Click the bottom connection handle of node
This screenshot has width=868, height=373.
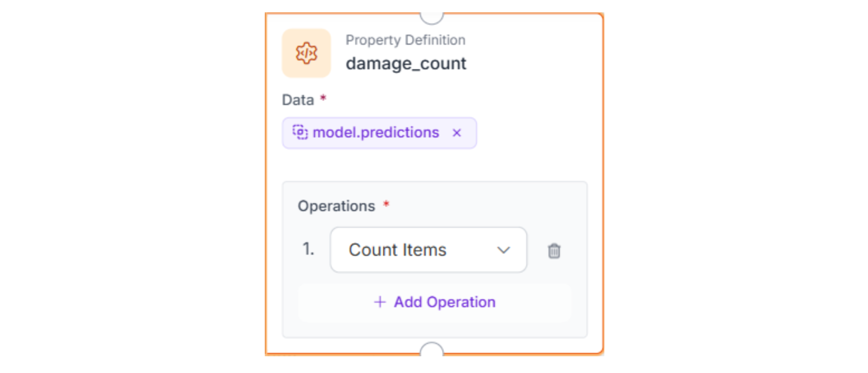[431, 352]
